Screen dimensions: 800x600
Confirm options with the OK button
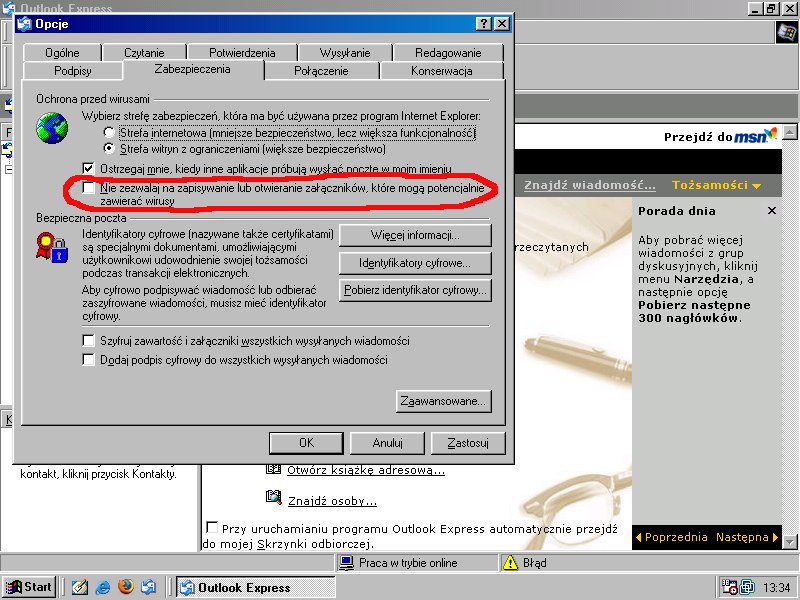[306, 443]
